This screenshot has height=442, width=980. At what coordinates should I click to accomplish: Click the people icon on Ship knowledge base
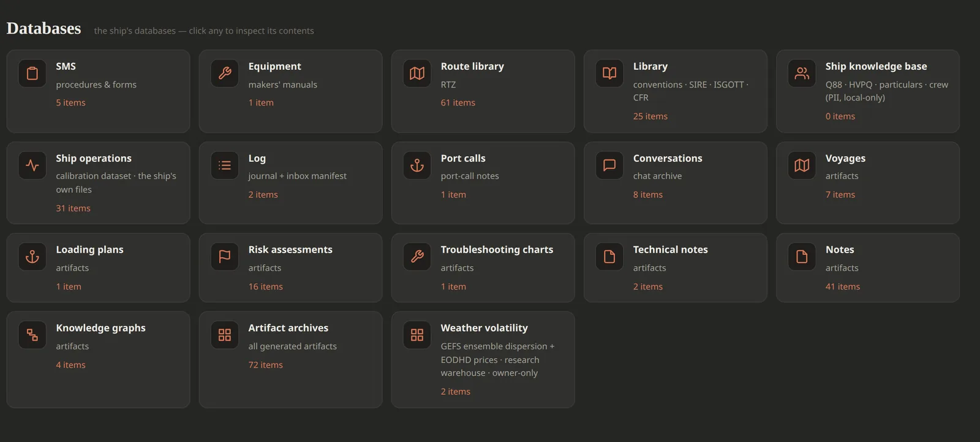802,74
